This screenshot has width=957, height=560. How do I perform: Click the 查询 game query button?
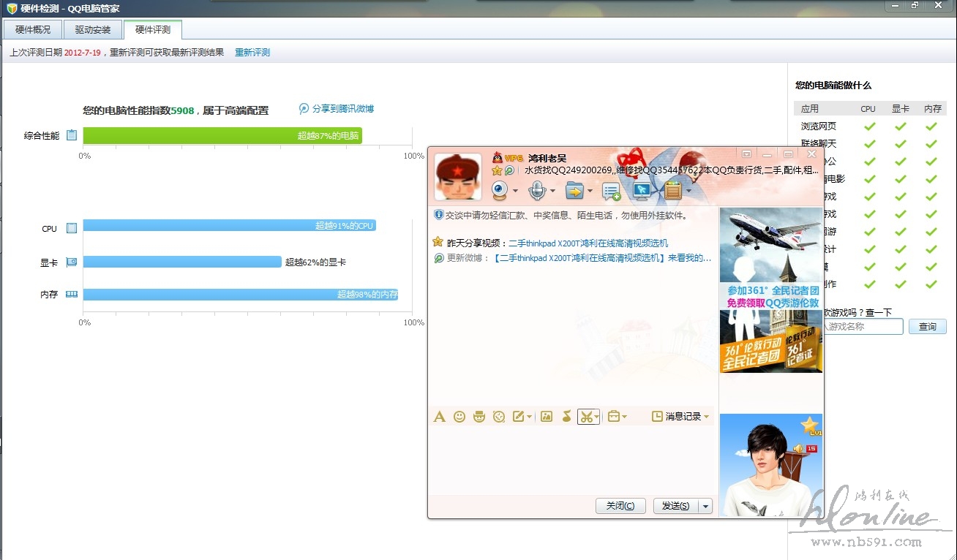point(928,327)
